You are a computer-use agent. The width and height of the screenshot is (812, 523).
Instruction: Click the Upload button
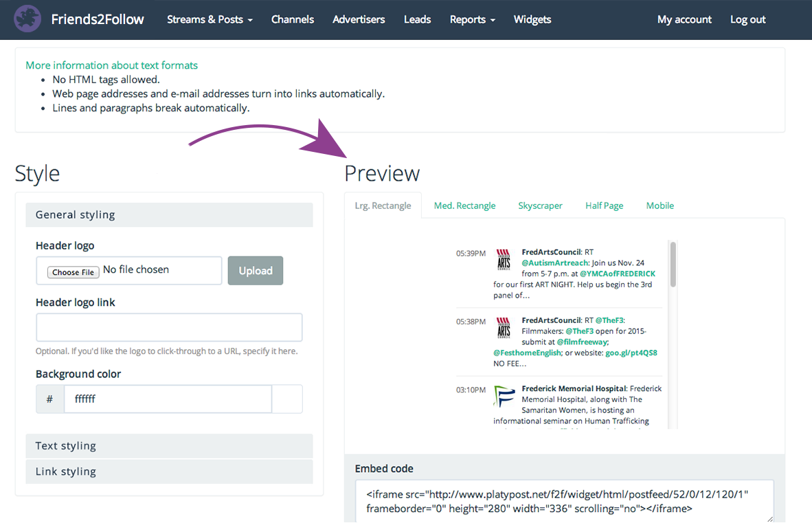click(x=255, y=270)
